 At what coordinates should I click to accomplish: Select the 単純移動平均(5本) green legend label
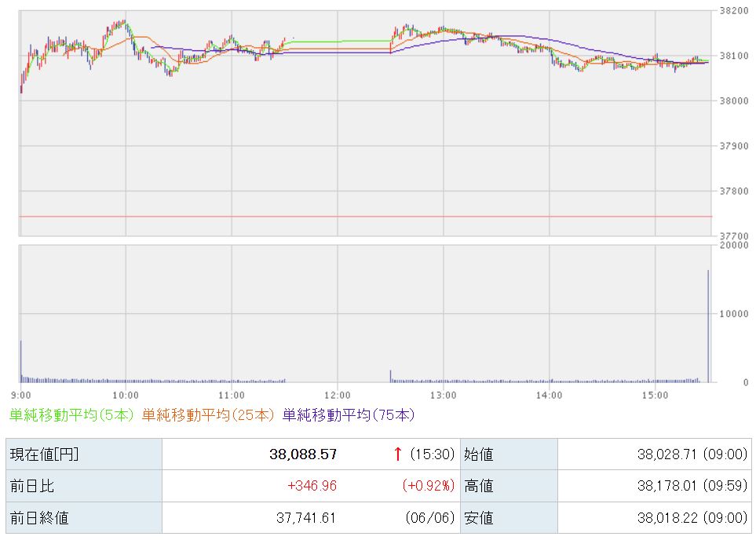click(x=71, y=414)
